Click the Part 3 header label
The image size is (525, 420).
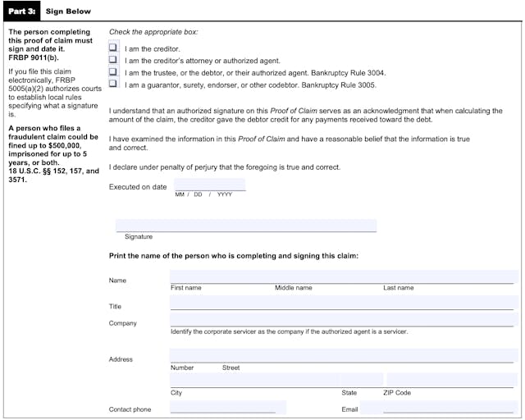tap(20, 11)
